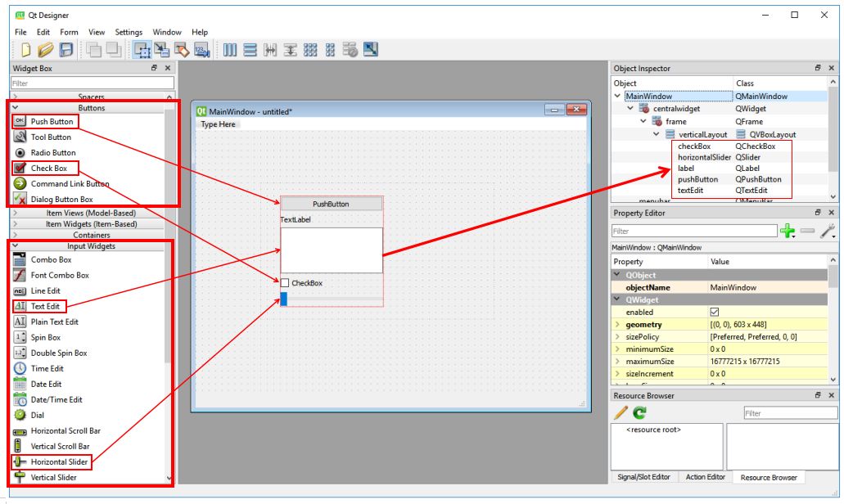Click the Lay Out Horizontally icon

(x=230, y=50)
